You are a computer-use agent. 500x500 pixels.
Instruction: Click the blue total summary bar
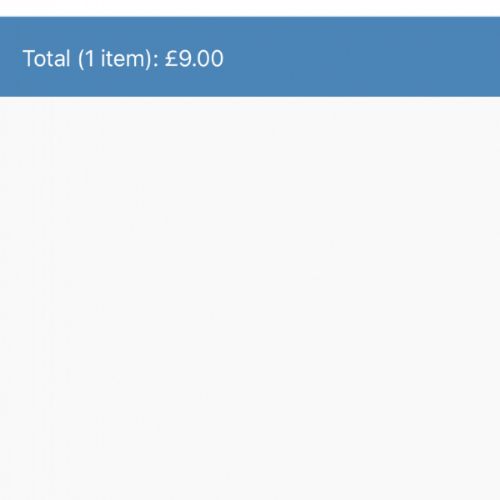tap(250, 57)
